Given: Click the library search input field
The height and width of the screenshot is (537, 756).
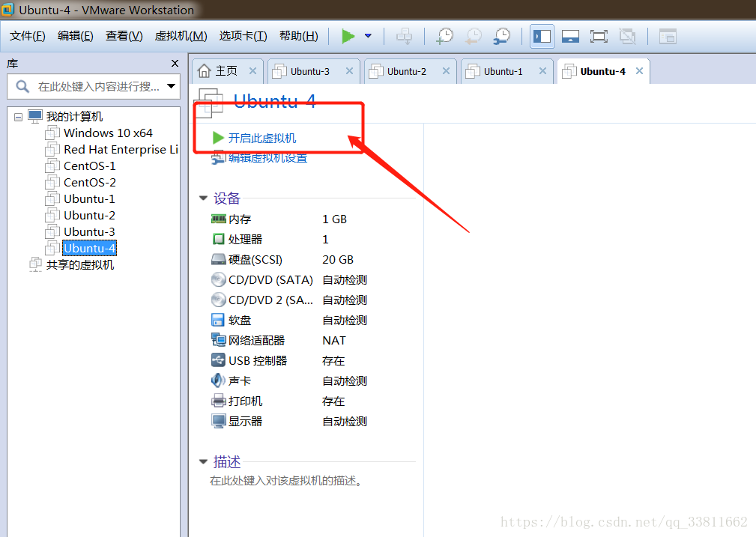Looking at the screenshot, I should pos(94,87).
